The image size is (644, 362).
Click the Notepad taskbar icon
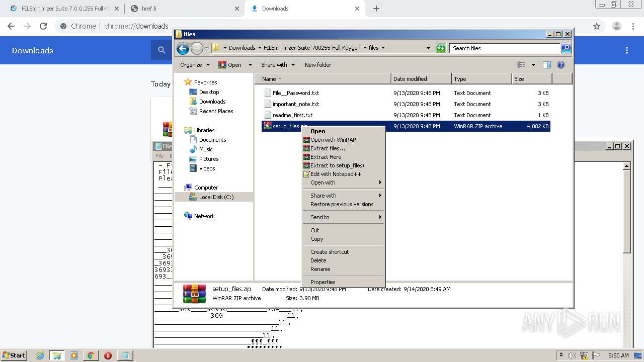pyautogui.click(x=125, y=355)
